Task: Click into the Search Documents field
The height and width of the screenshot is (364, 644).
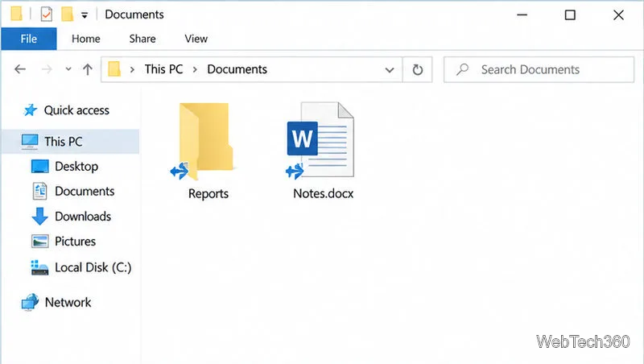Action: click(539, 69)
